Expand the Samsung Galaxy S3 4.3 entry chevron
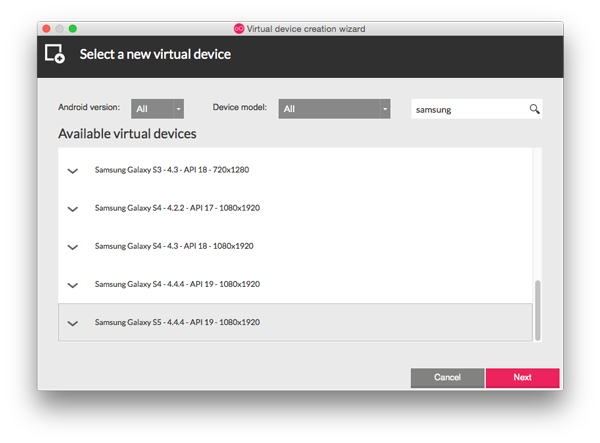The image size is (600, 443). (72, 171)
